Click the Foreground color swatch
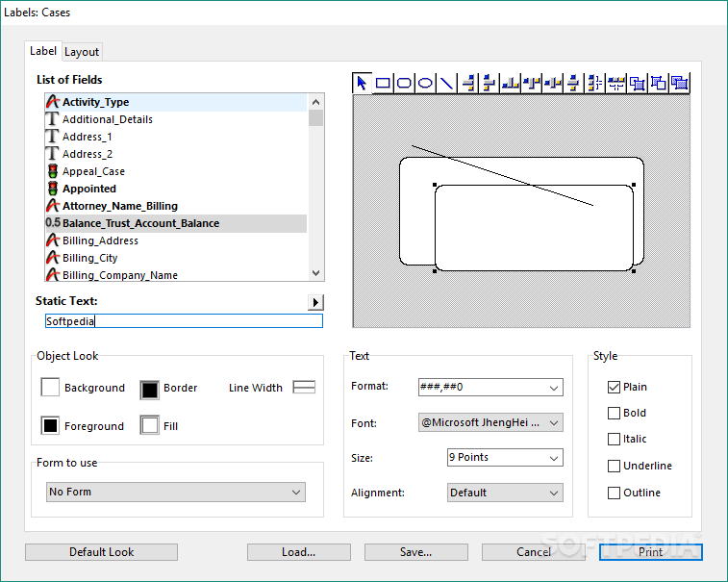This screenshot has height=582, width=728. pyautogui.click(x=50, y=425)
